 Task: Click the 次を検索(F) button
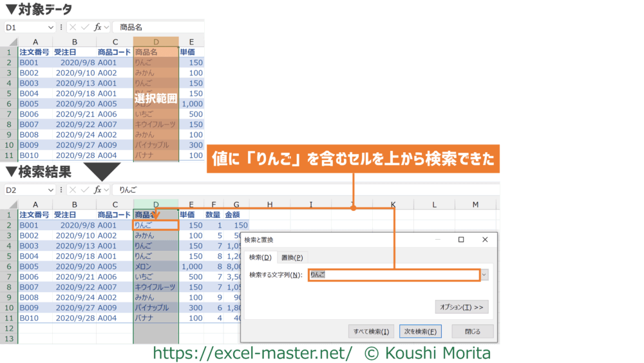(420, 331)
